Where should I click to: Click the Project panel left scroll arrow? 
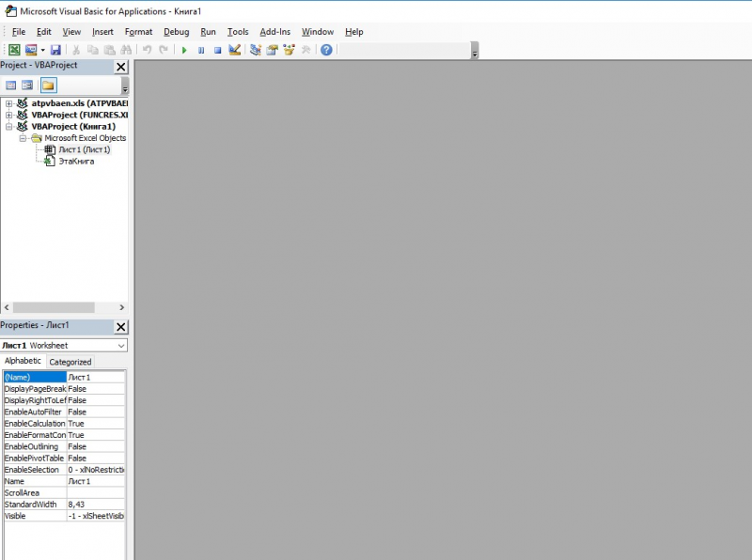click(x=7, y=307)
